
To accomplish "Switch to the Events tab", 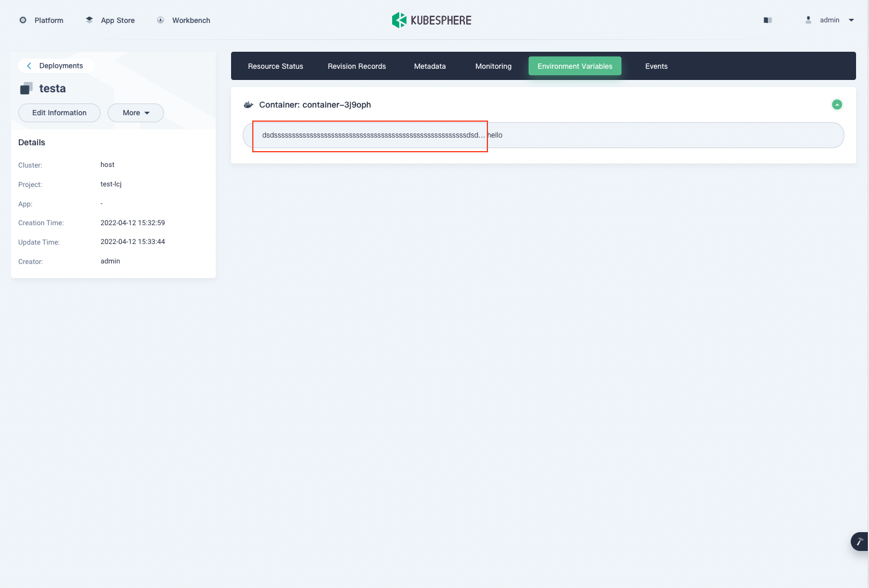I will (656, 66).
